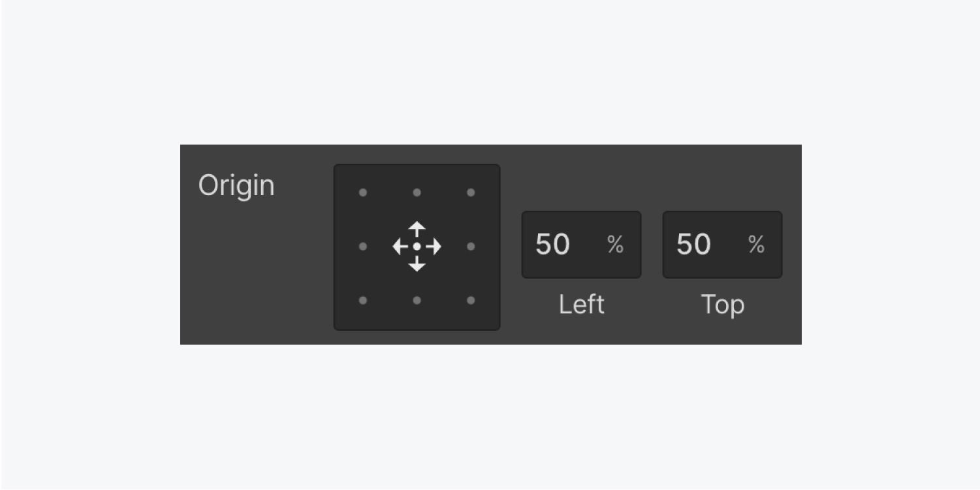This screenshot has width=980, height=490.
Task: Click the down arrow of center origin icon
Action: [x=417, y=266]
